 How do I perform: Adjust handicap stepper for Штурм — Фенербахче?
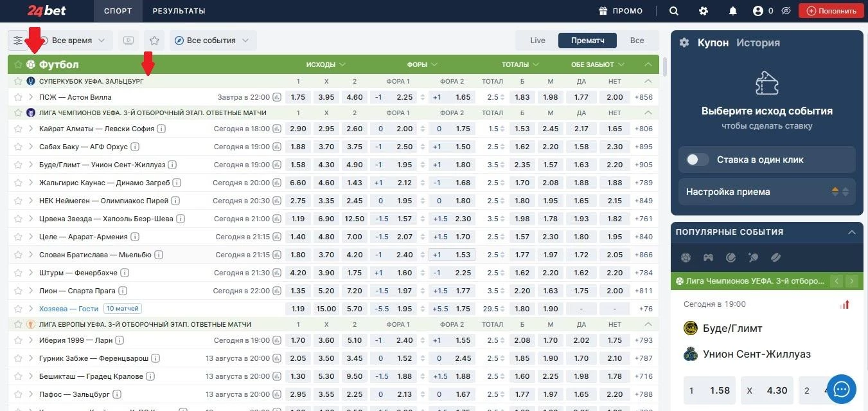(421, 273)
